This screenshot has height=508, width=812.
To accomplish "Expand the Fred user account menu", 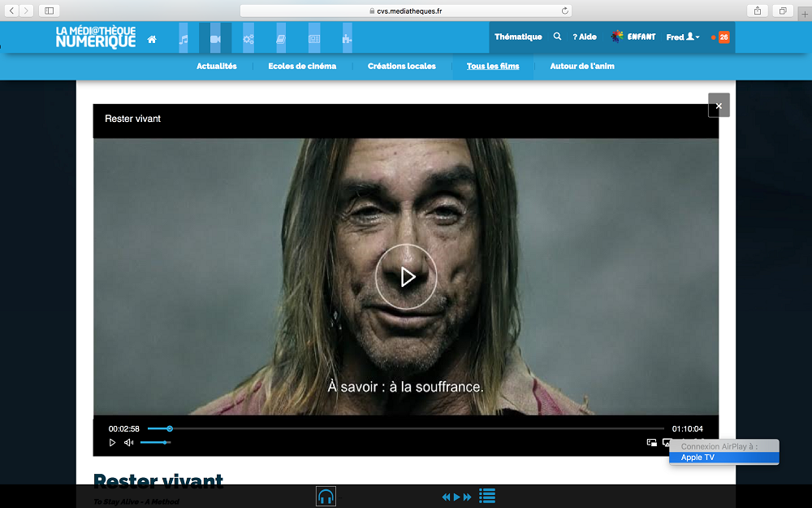I will [683, 37].
